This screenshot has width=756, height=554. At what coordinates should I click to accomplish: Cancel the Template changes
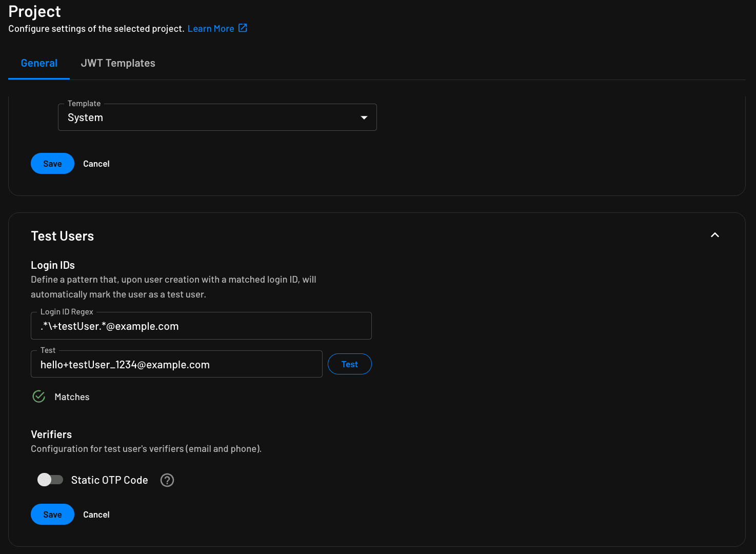96,163
